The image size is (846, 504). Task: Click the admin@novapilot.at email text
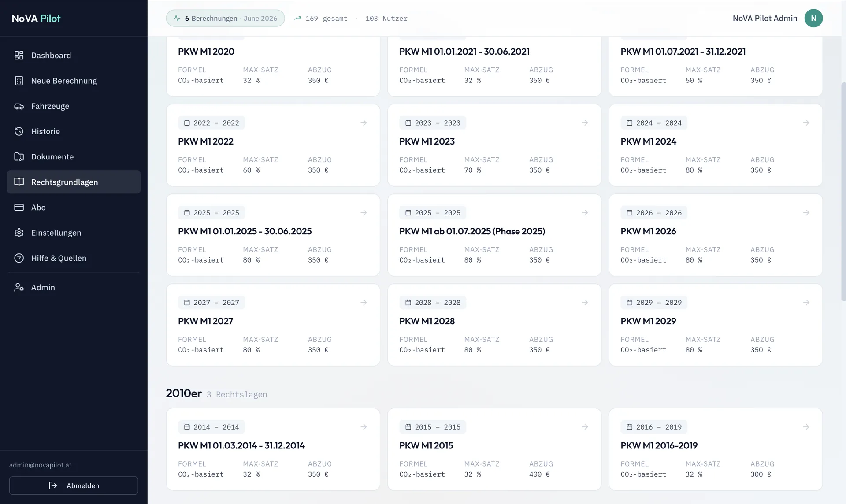point(40,465)
